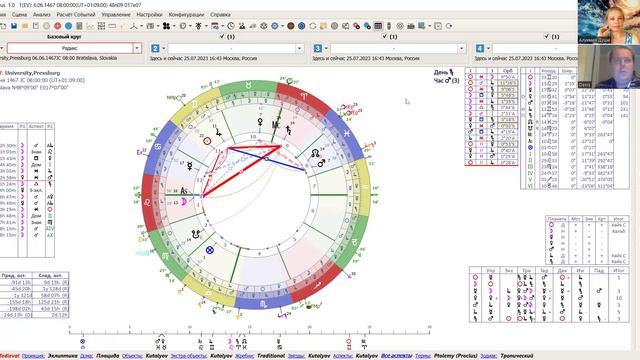Viewport: 640px width, 360px height.
Task: Toggle checkmark (1) above chart slot 3
Action: click(389, 37)
